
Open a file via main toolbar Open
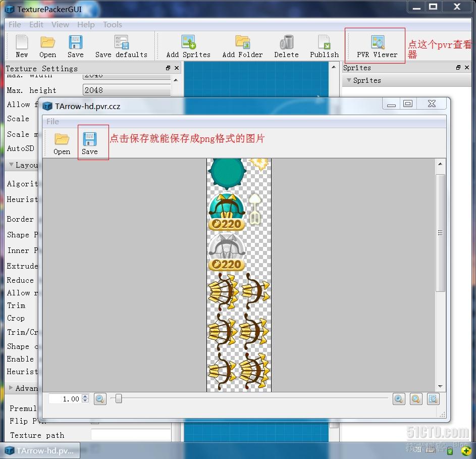(47, 46)
